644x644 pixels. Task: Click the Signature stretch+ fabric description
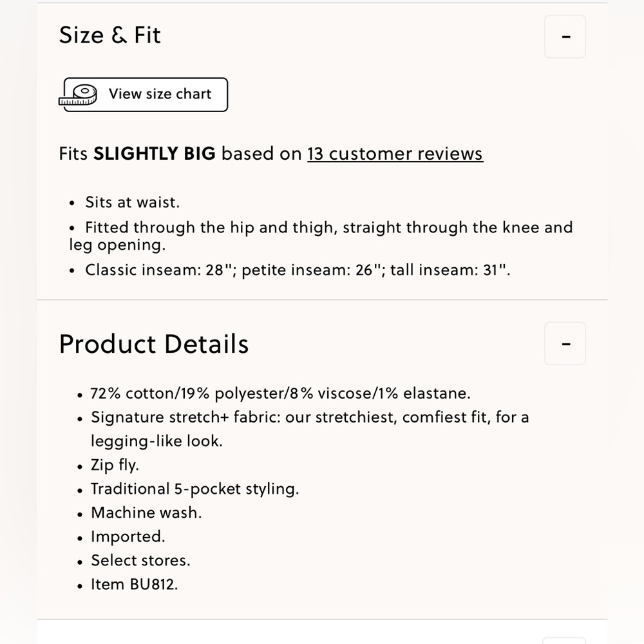click(x=310, y=429)
